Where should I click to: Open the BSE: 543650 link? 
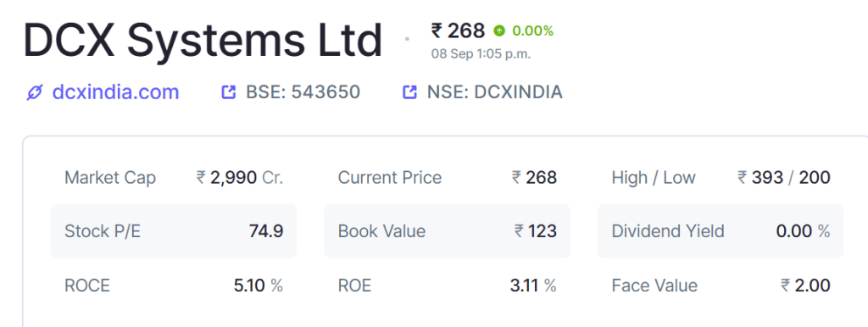click(303, 91)
